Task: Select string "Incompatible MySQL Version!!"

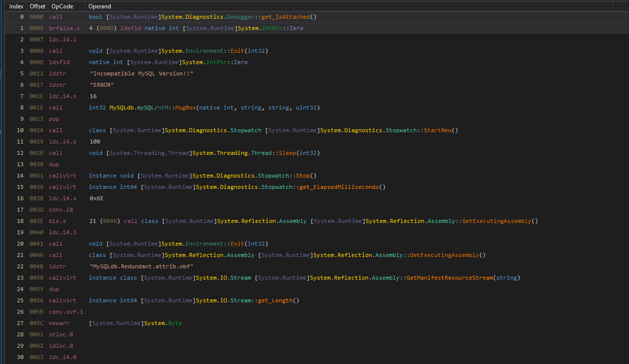Action: pos(142,73)
